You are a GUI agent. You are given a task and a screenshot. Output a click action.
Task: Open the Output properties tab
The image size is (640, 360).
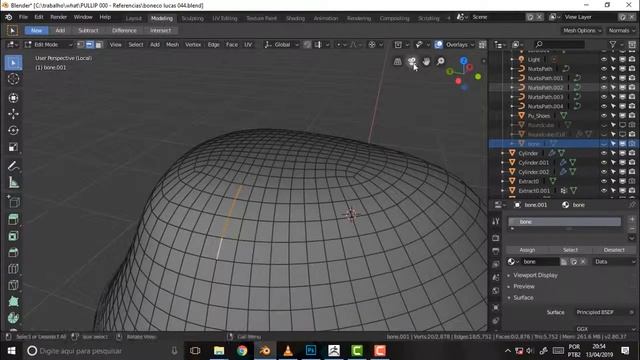point(496,251)
